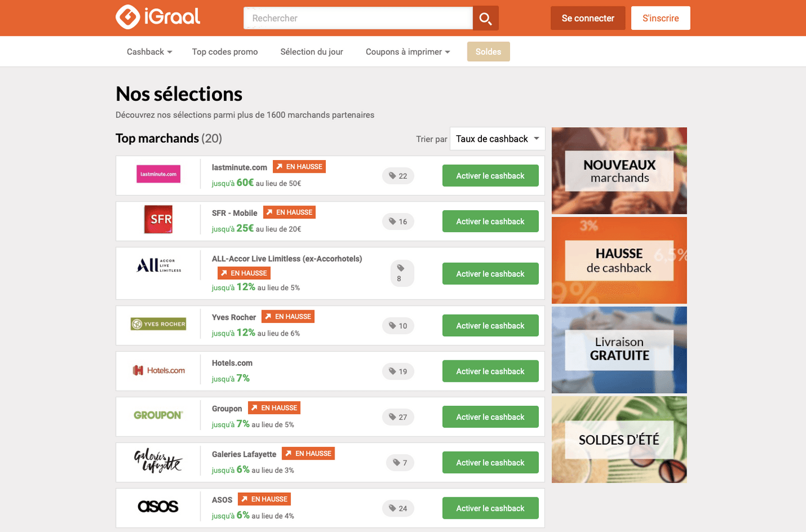Open the 16 promo codes tag for SFR
The image size is (806, 532).
(x=398, y=221)
